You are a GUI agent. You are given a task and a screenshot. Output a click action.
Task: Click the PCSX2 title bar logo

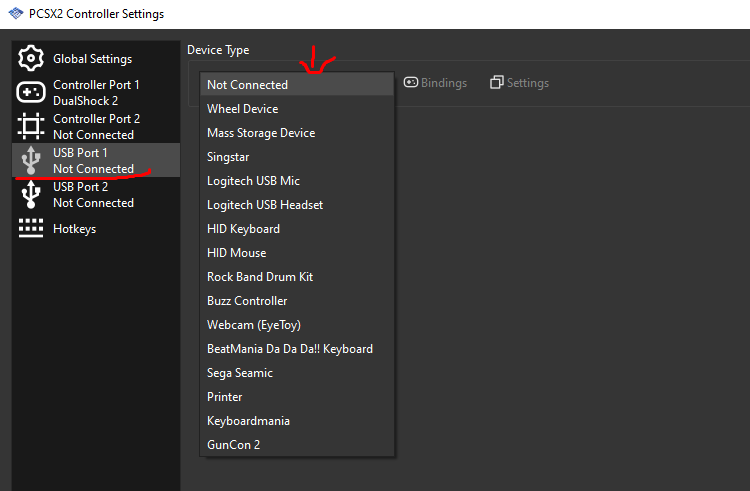click(16, 13)
